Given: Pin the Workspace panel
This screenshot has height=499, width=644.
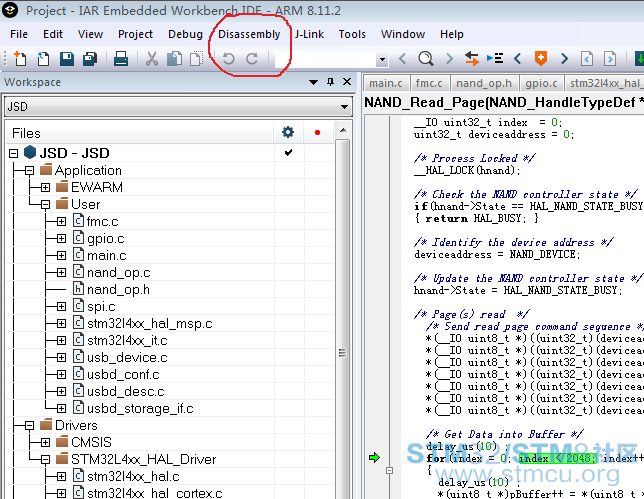Looking at the screenshot, I should click(x=330, y=82).
